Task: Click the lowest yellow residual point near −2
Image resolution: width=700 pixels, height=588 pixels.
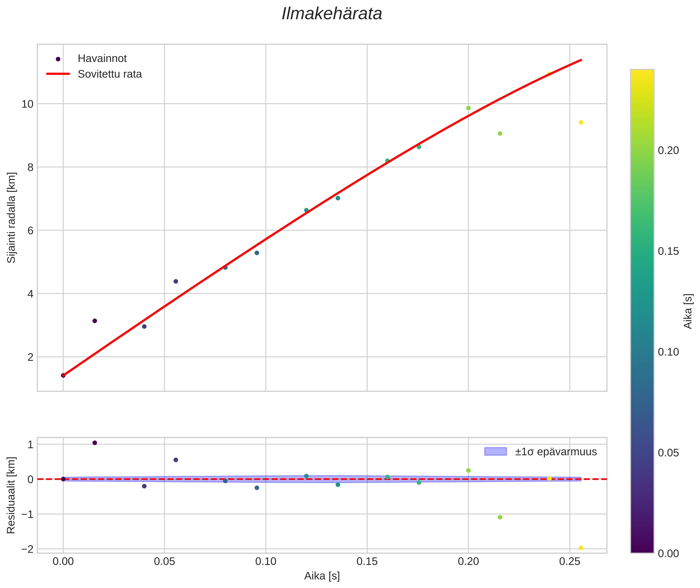Action: coord(581,548)
